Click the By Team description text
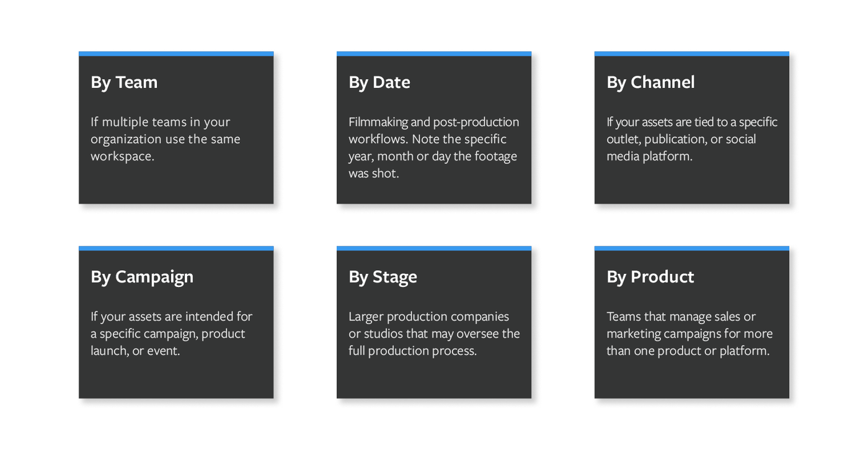Image resolution: width=868 pixels, height=453 pixels. (x=166, y=139)
